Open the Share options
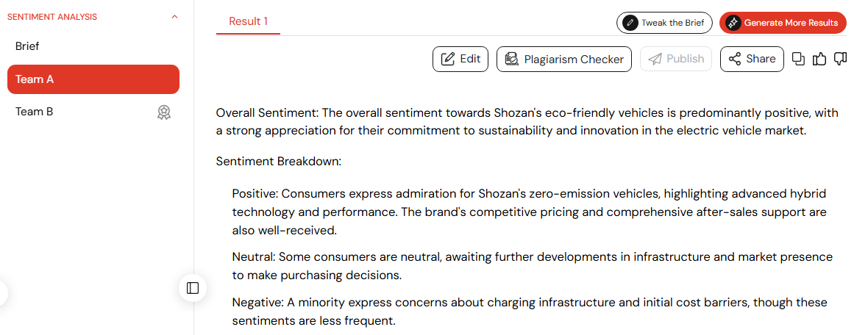 click(x=752, y=60)
